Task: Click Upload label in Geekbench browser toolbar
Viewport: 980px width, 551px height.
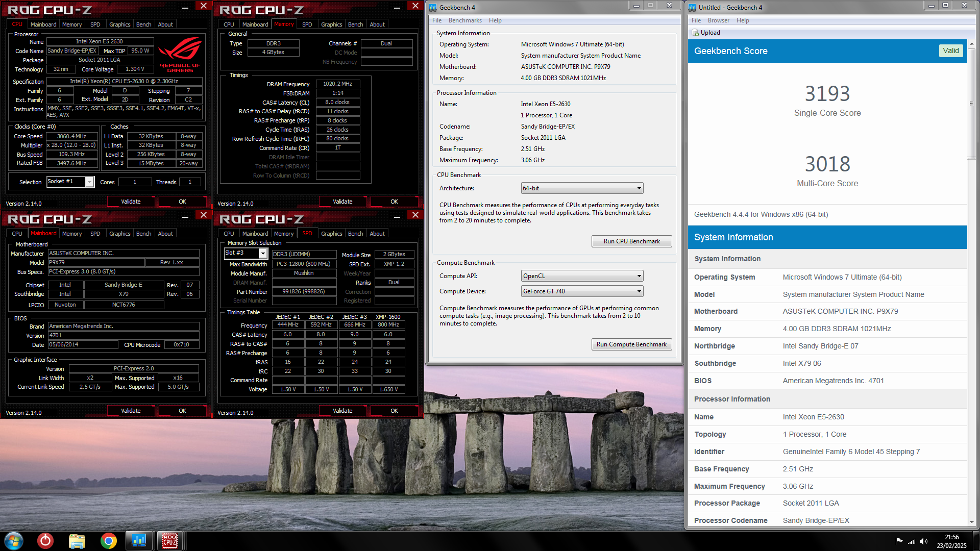Action: (710, 33)
